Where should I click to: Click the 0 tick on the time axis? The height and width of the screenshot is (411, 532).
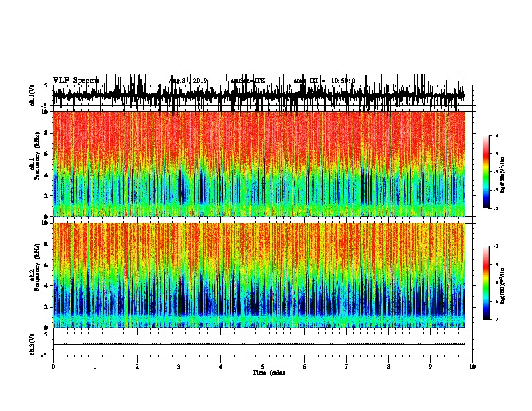tap(53, 366)
